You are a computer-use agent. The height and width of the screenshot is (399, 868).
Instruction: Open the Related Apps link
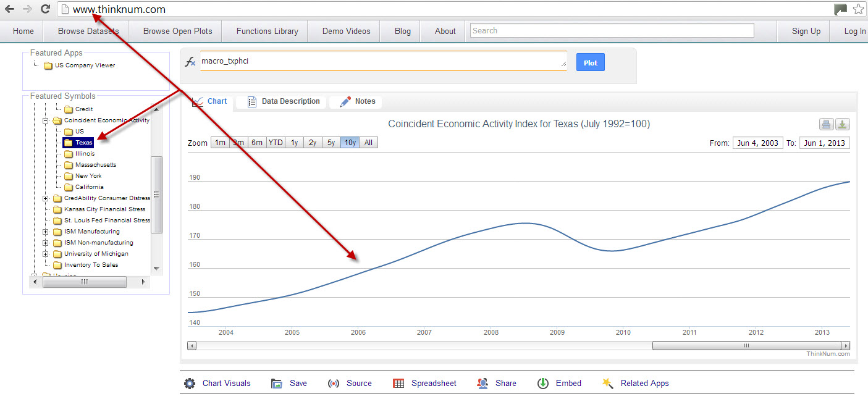pyautogui.click(x=644, y=384)
